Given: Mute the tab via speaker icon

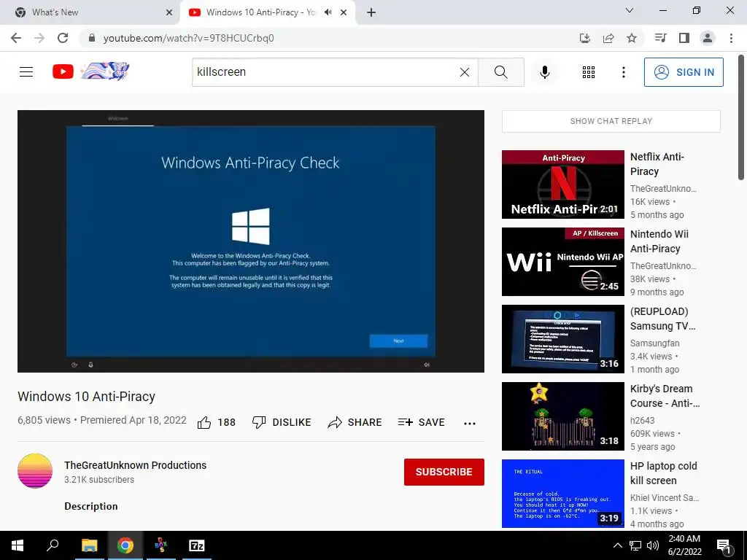Looking at the screenshot, I should (328, 12).
